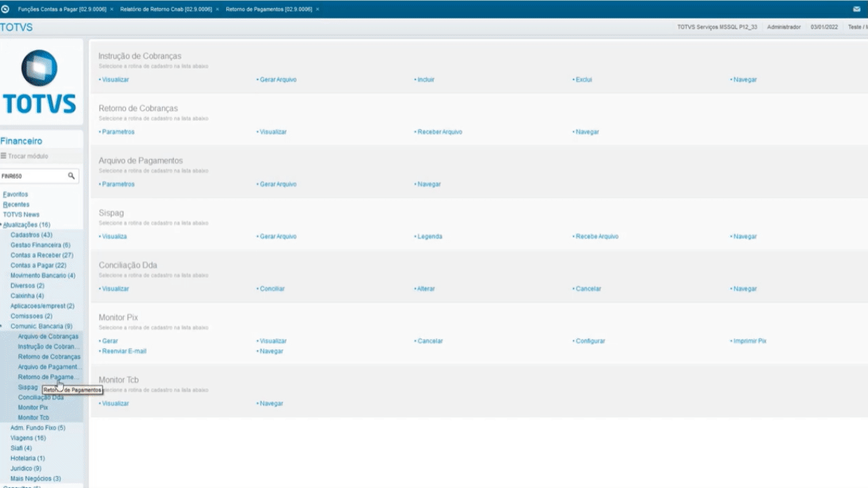Expand Viagens (16)
This screenshot has height=488, width=868.
(28, 439)
